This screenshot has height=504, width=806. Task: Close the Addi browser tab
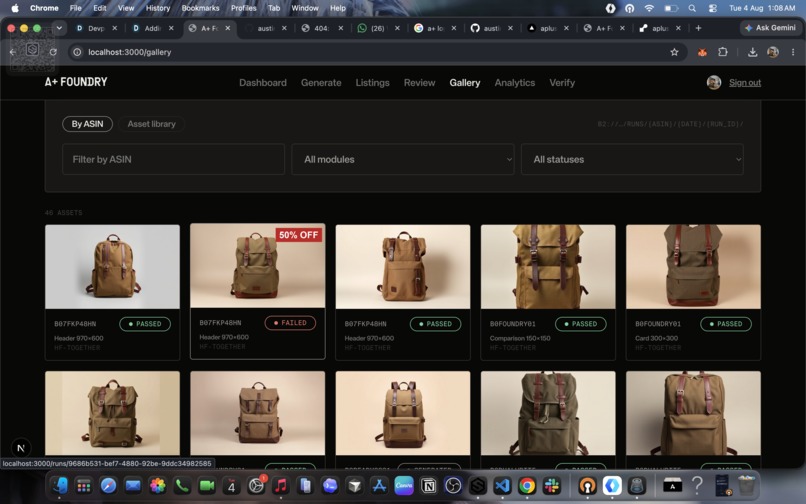pyautogui.click(x=171, y=28)
